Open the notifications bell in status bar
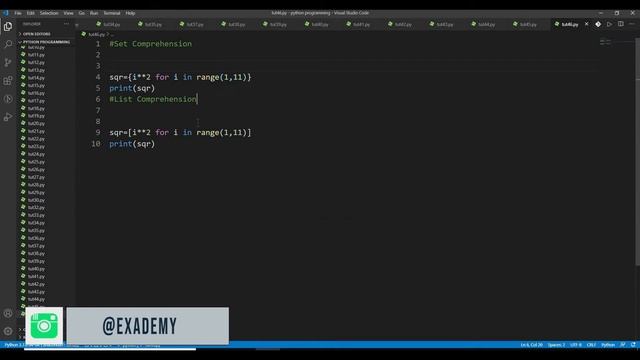The image size is (640, 360). 633,345
